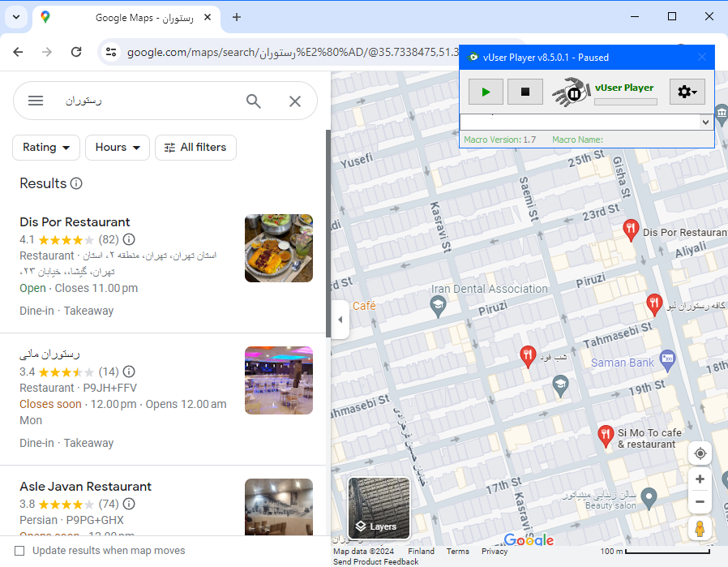
Task: Open Dis Por Restaurant food photo
Action: (x=279, y=248)
